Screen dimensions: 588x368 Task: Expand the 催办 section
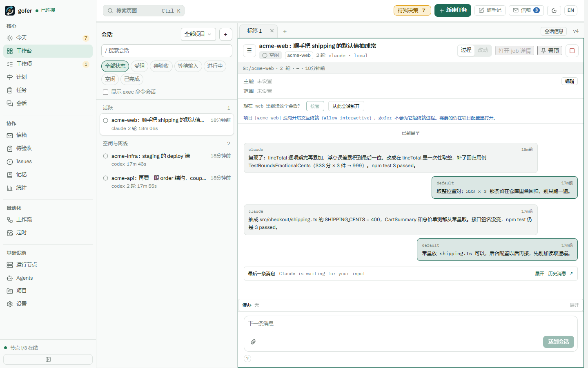tap(575, 305)
